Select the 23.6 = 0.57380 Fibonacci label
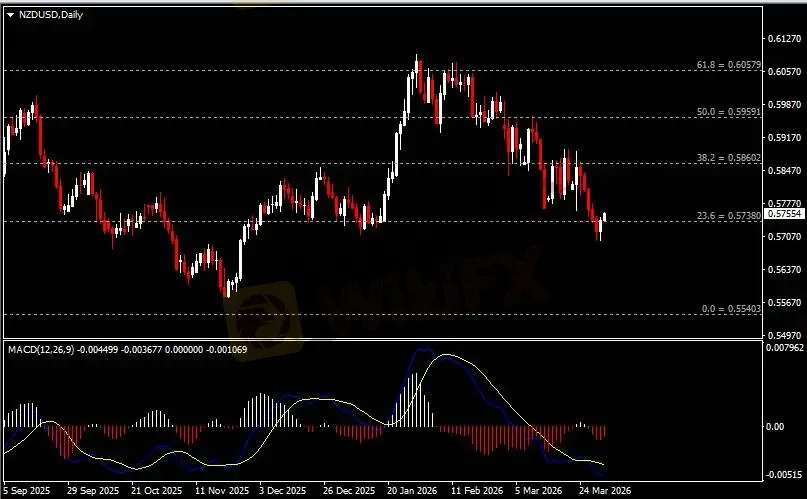 click(x=728, y=216)
